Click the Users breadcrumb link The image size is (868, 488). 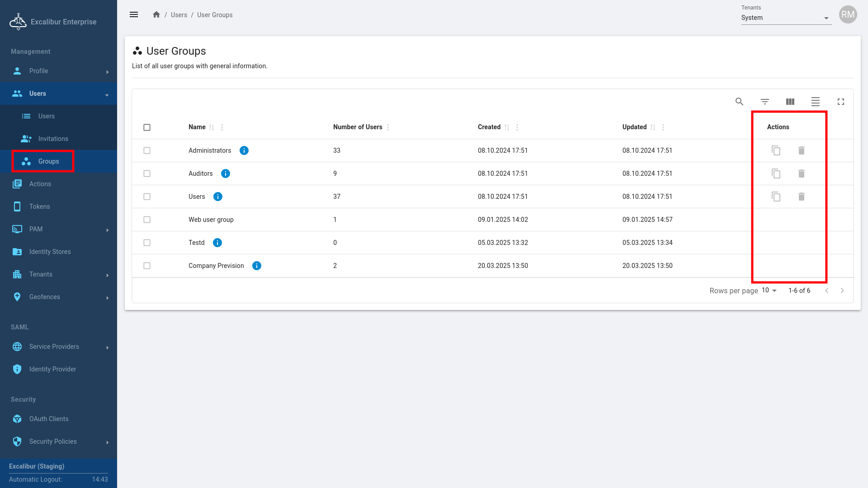click(179, 15)
